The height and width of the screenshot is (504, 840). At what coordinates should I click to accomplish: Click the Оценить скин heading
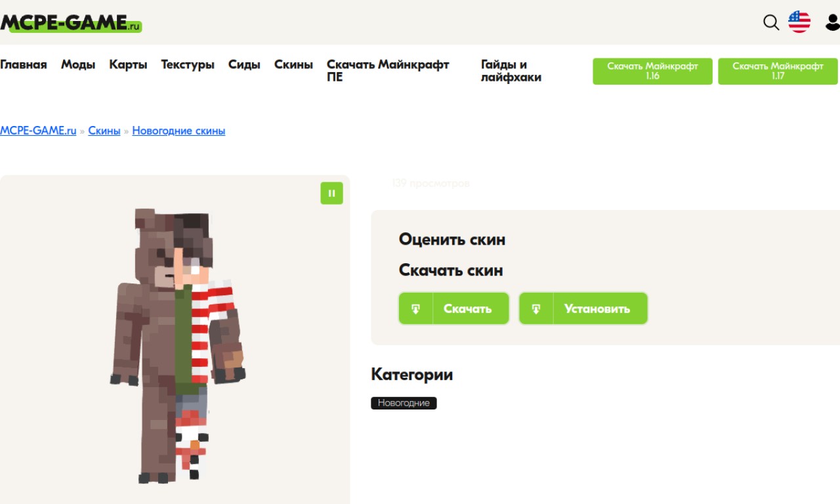[452, 240]
